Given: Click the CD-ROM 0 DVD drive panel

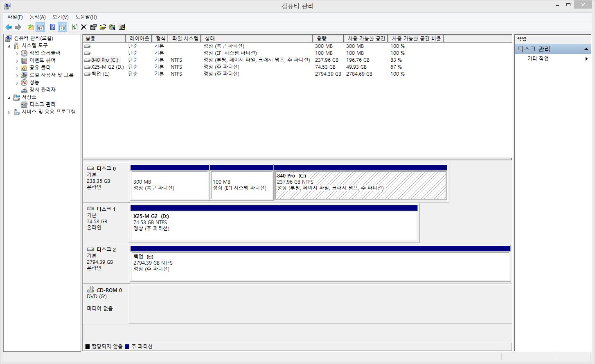Looking at the screenshot, I should tap(106, 304).
